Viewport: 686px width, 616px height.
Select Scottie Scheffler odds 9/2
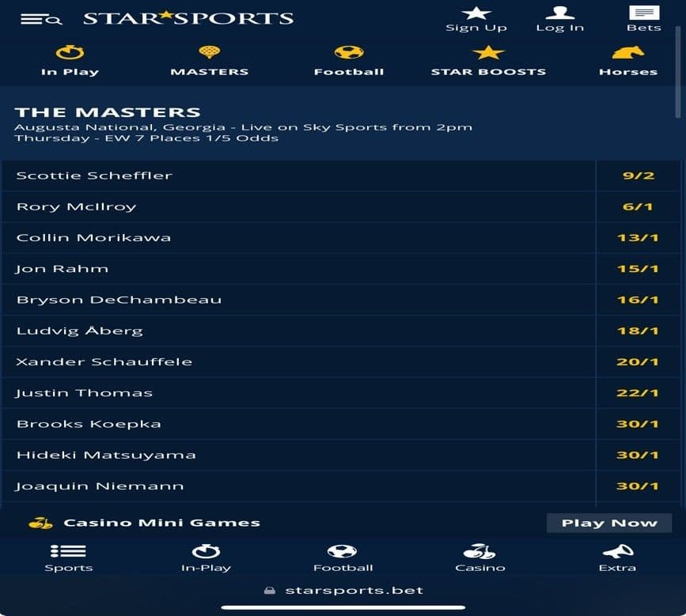pos(639,176)
